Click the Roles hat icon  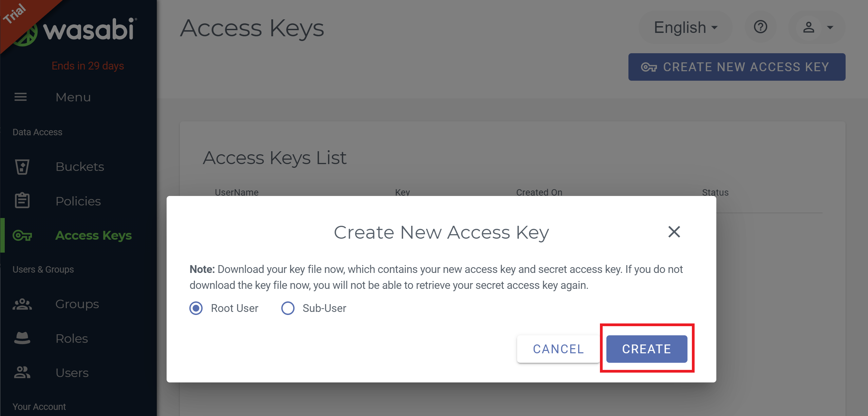pyautogui.click(x=22, y=338)
